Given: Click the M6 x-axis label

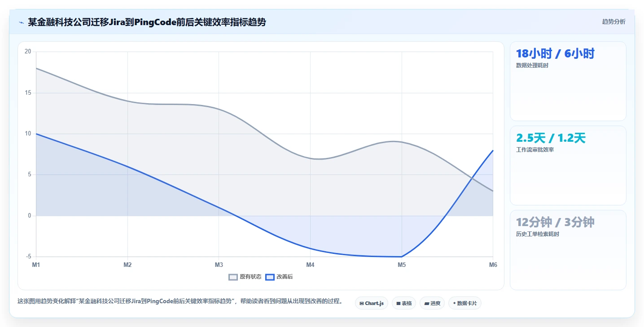Looking at the screenshot, I should coord(493,265).
